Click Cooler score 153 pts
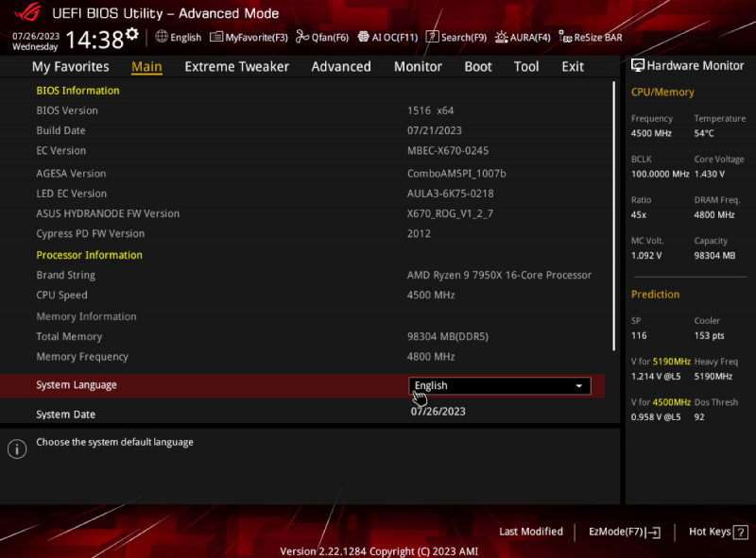This screenshot has height=558, width=756. pos(709,335)
